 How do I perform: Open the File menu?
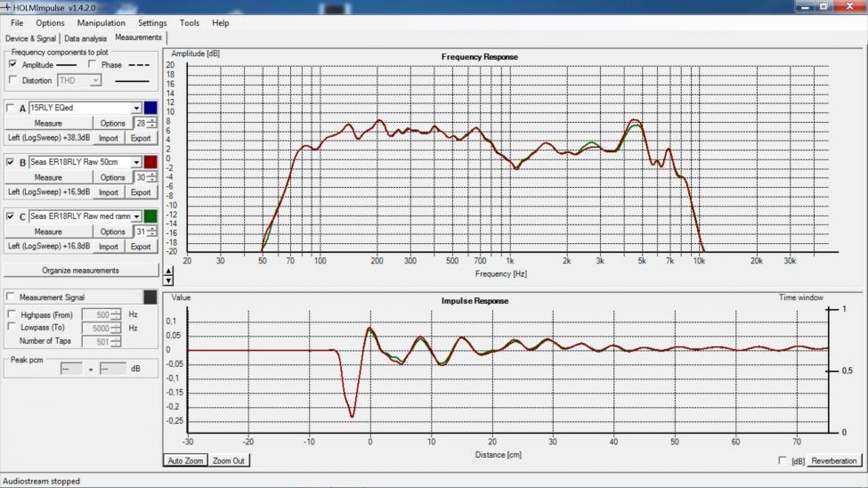pyautogui.click(x=17, y=23)
